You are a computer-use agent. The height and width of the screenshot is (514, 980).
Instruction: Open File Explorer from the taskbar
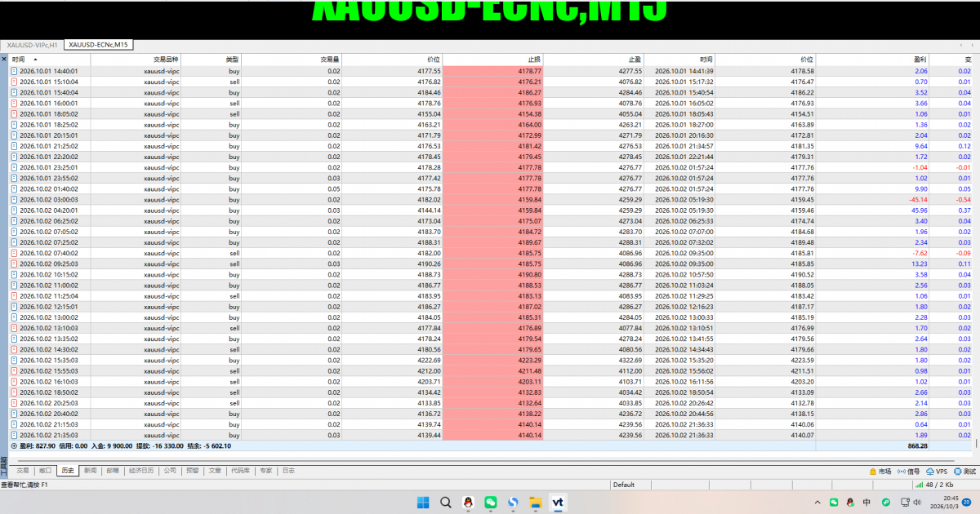[536, 502]
